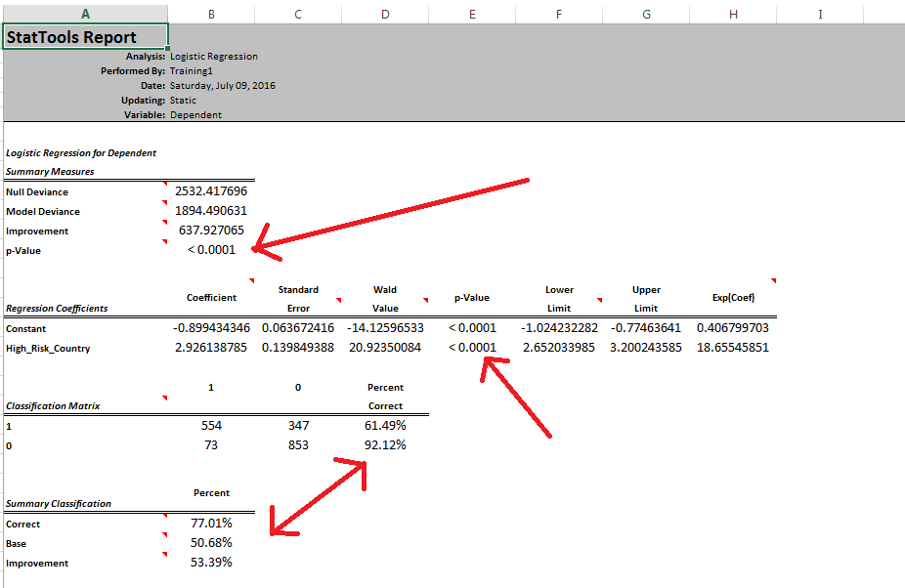Image resolution: width=905 pixels, height=588 pixels.
Task: Click High_Risk_Country p-Value < 0.0001
Action: 472,348
